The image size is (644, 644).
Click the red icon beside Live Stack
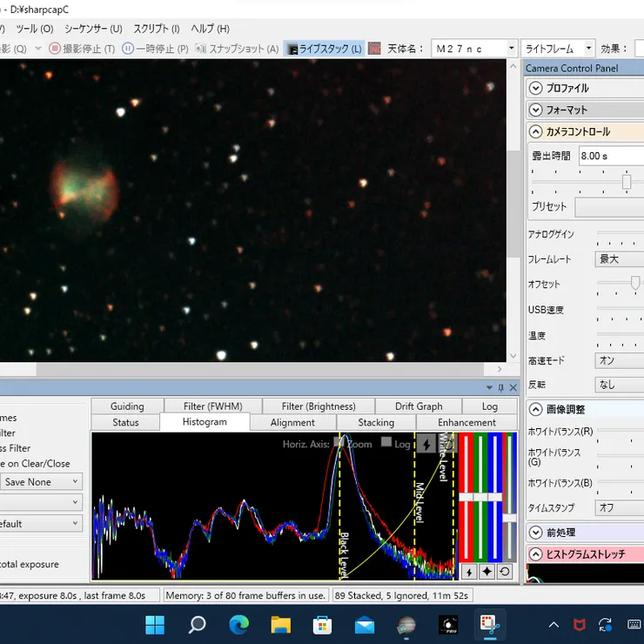374,49
